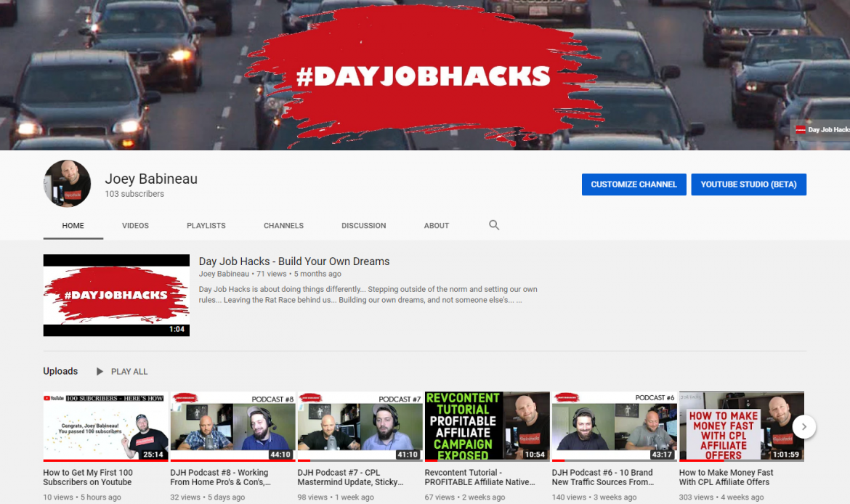850x504 pixels.
Task: Click Joey Babineau name under trailer title
Action: pos(224,274)
